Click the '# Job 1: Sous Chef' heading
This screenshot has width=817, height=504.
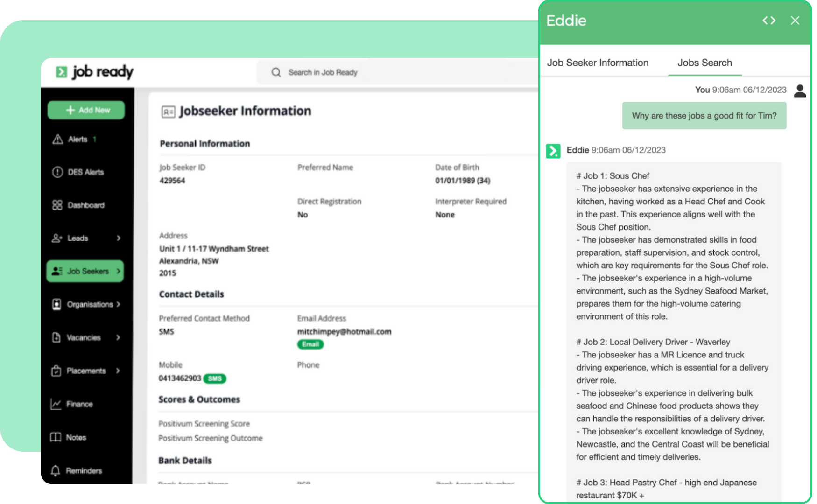coord(613,176)
